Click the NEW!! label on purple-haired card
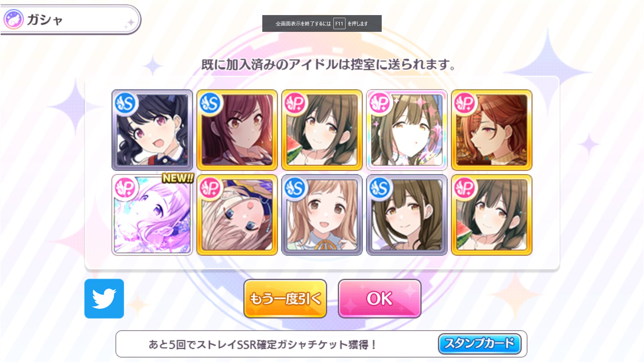Screen dimensions: 644x362 [178, 178]
